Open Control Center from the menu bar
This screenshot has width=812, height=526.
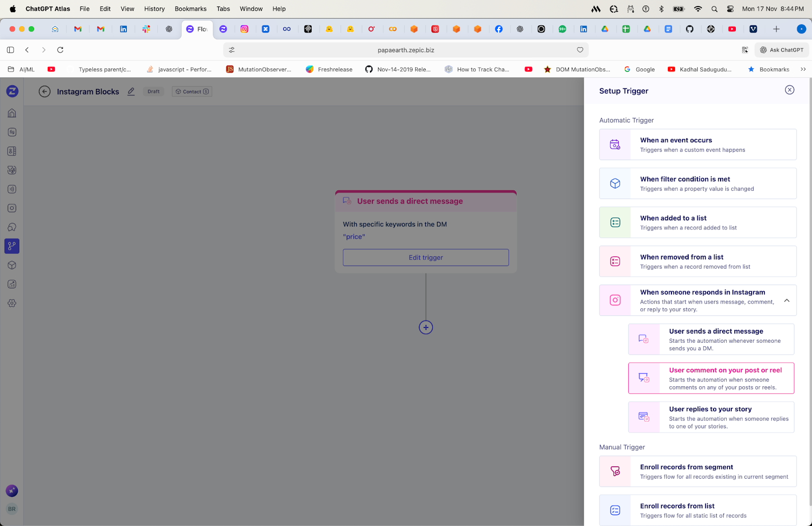(x=730, y=9)
